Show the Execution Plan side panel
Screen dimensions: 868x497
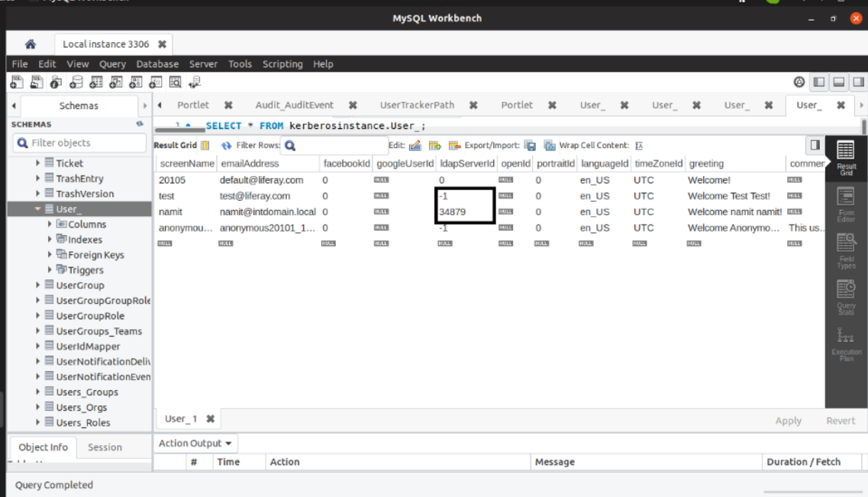(846, 344)
